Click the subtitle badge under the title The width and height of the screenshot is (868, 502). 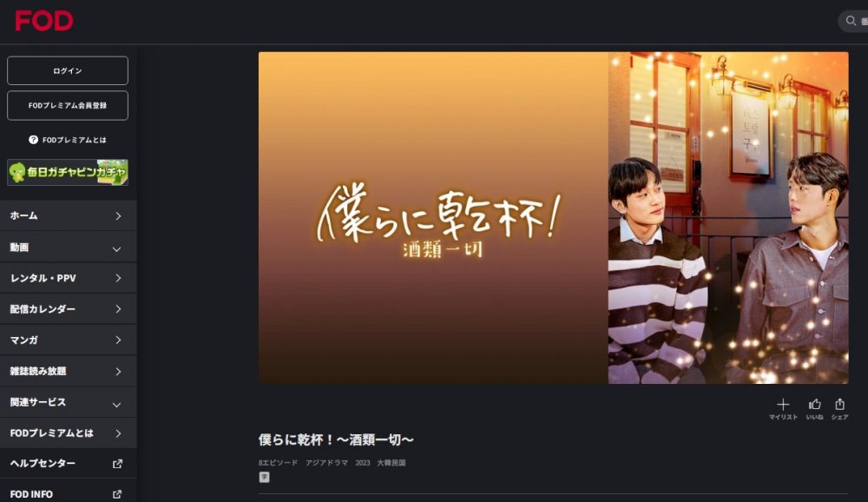[x=264, y=477]
